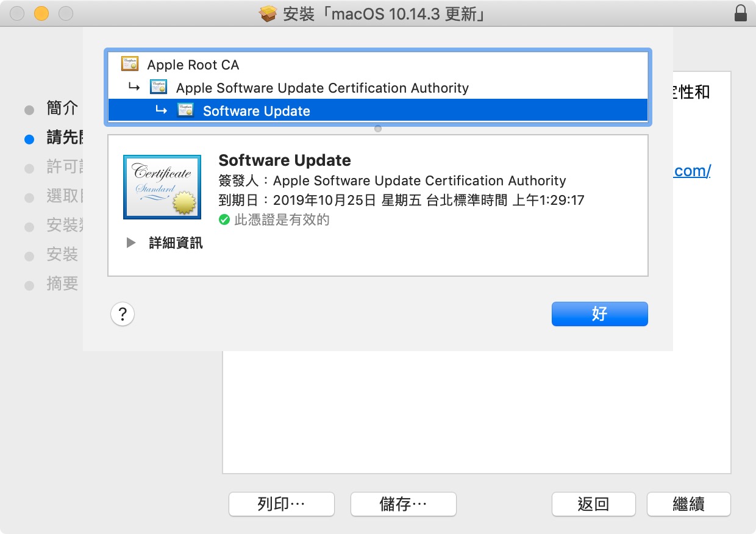Click the 簽發人 issuer line

tap(392, 180)
